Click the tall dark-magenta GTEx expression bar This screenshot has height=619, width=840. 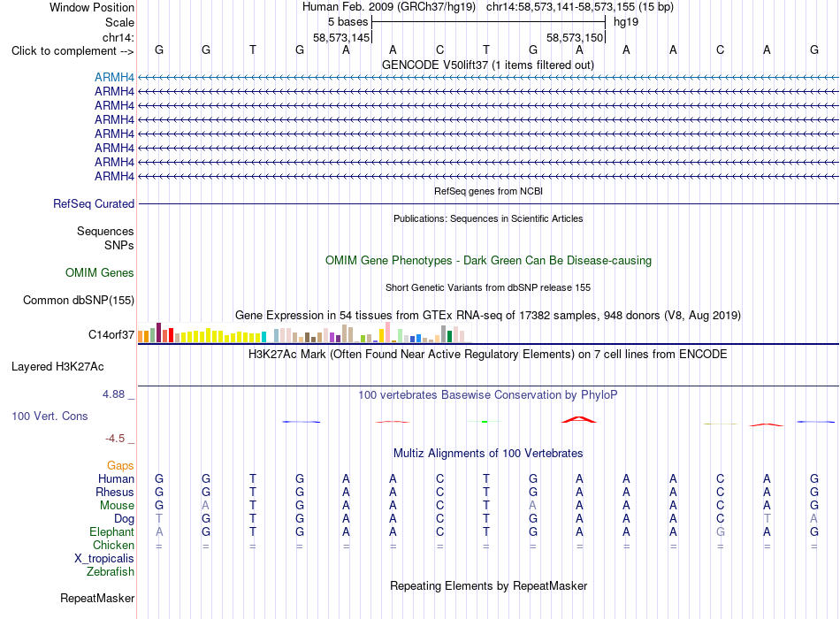(158, 332)
